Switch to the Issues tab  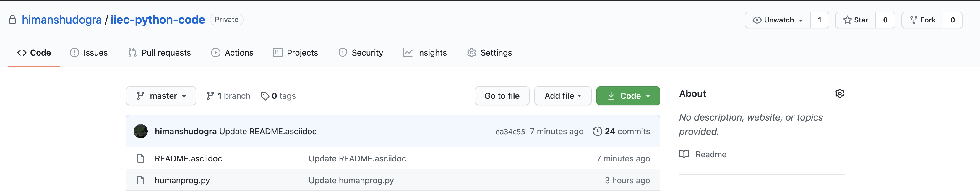point(89,53)
